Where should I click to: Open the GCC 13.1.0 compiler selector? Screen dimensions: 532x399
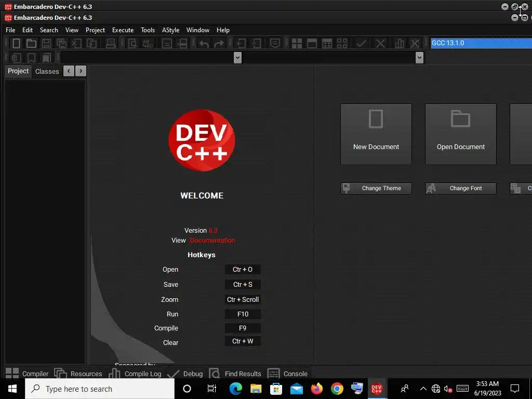tap(481, 43)
